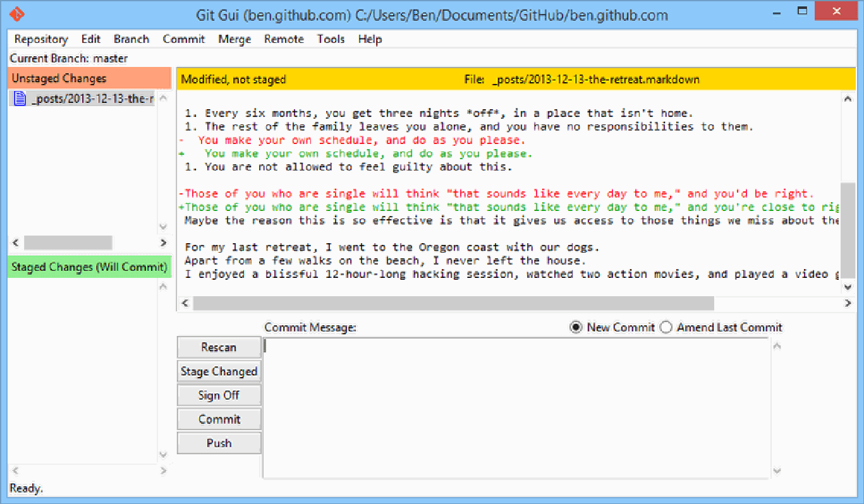Click the diff view scroll-down arrow
This screenshot has height=504, width=864.
click(x=848, y=287)
